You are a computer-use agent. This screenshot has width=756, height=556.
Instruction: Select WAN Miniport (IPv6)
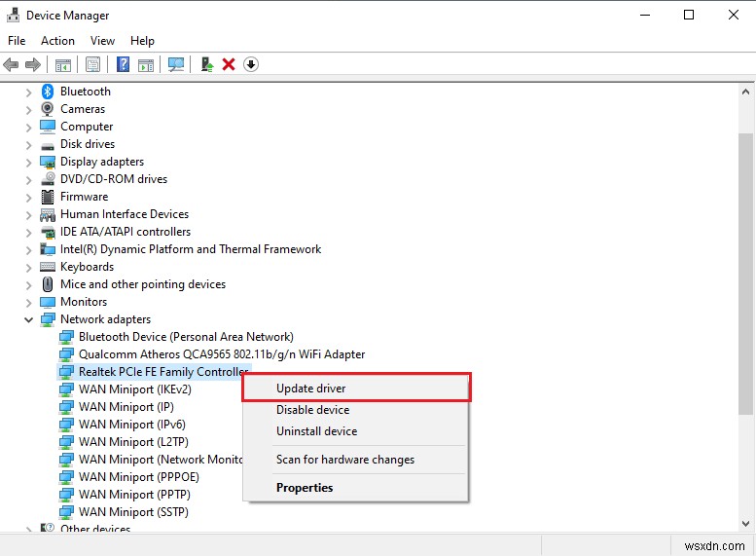point(131,425)
